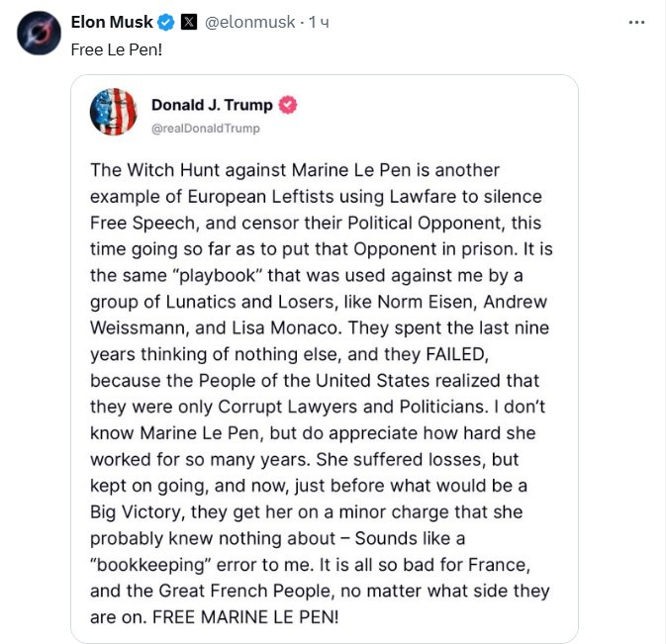Image resolution: width=666 pixels, height=644 pixels.
Task: Click the opening words "The Witch Hunt against"
Action: [174, 170]
